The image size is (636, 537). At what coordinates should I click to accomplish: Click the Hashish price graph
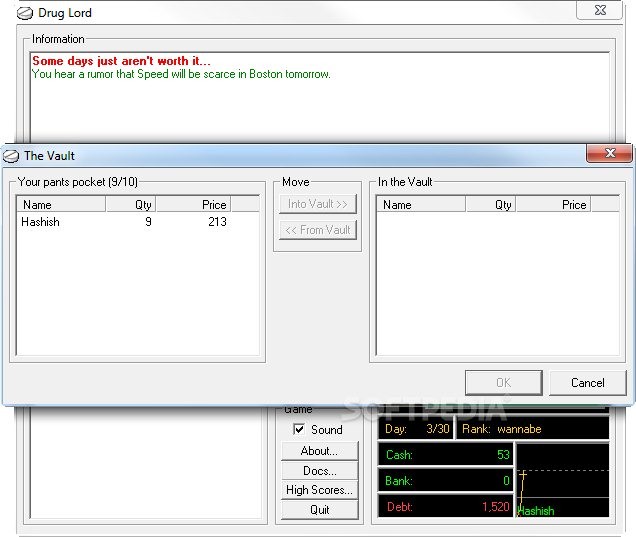pos(563,480)
